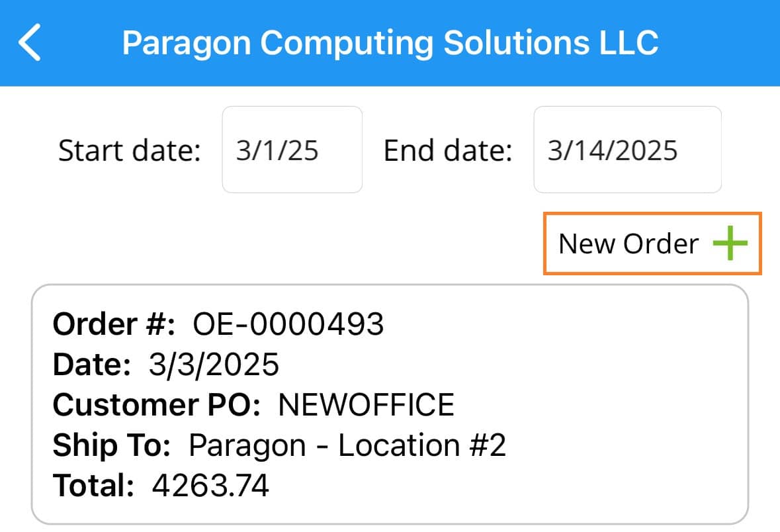Image resolution: width=780 pixels, height=532 pixels.
Task: Tap the New Order button
Action: pyautogui.click(x=652, y=244)
